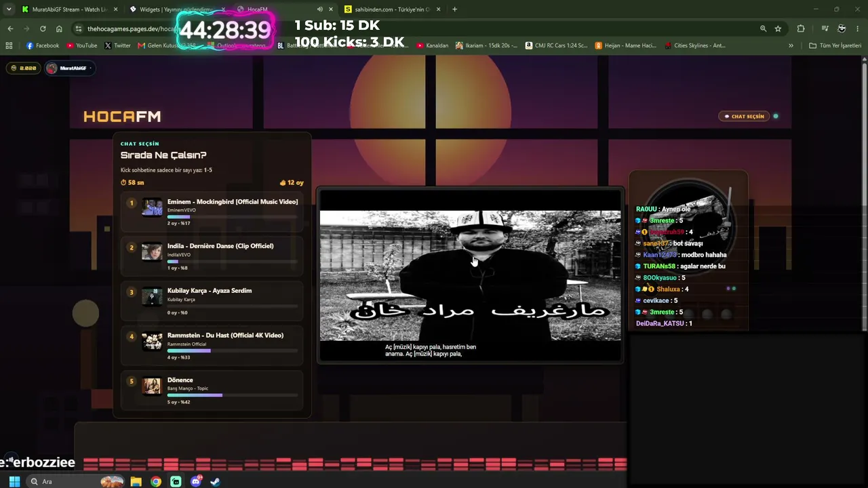Viewport: 868px width, 488px height.
Task: Click the Dönence song thumbnail
Action: click(152, 386)
